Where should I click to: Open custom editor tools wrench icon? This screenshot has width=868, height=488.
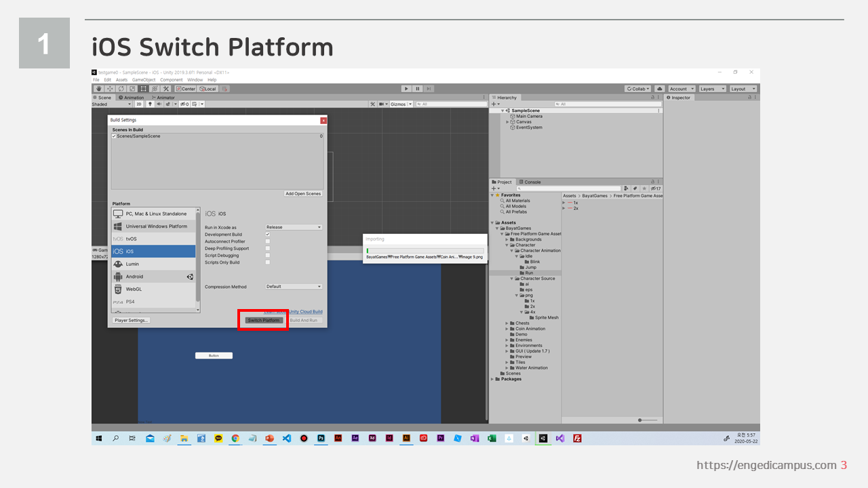pos(166,89)
